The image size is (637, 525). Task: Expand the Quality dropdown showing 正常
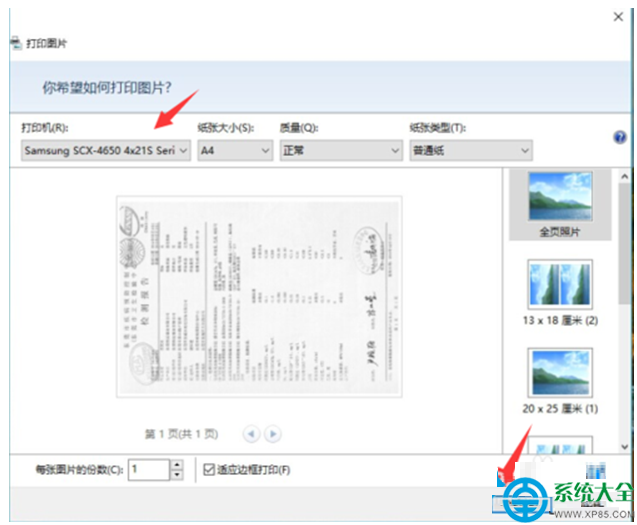[341, 150]
